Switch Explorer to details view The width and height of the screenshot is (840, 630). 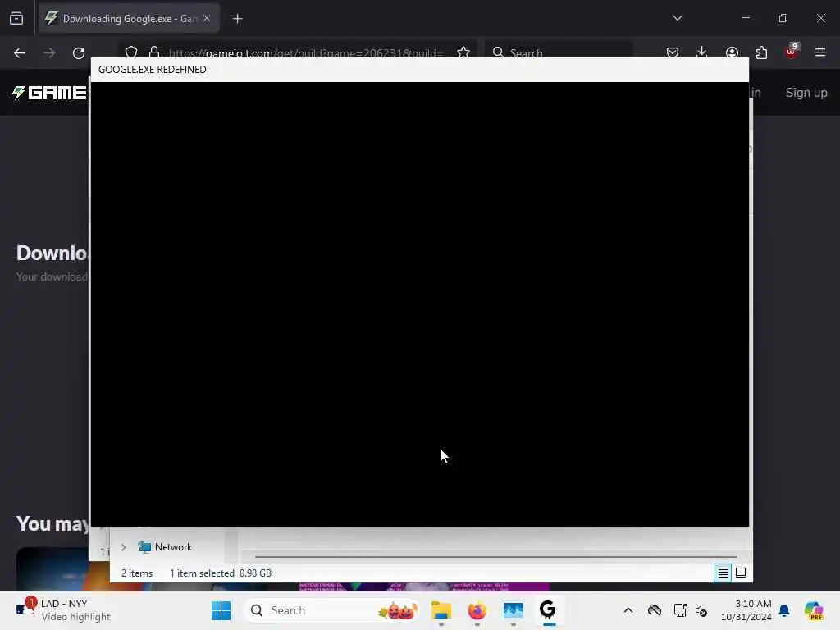tap(723, 573)
